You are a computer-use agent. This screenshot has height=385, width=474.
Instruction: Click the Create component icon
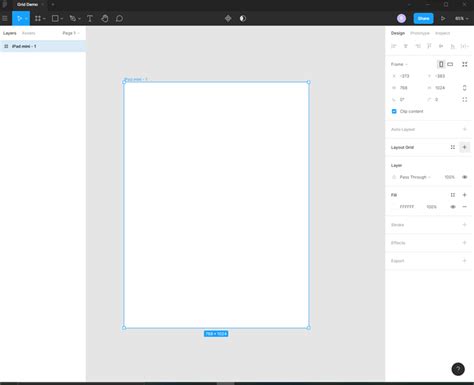[228, 19]
